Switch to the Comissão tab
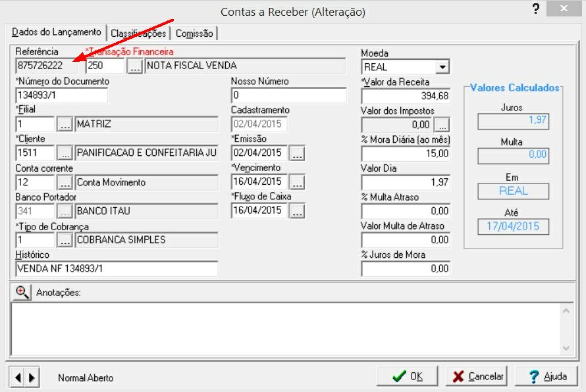 194,34
